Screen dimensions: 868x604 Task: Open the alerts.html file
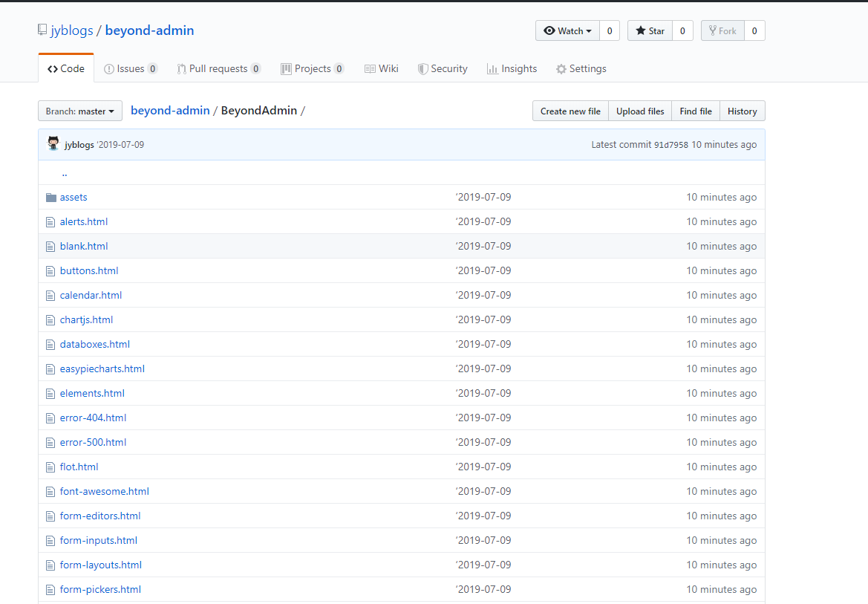click(x=84, y=221)
